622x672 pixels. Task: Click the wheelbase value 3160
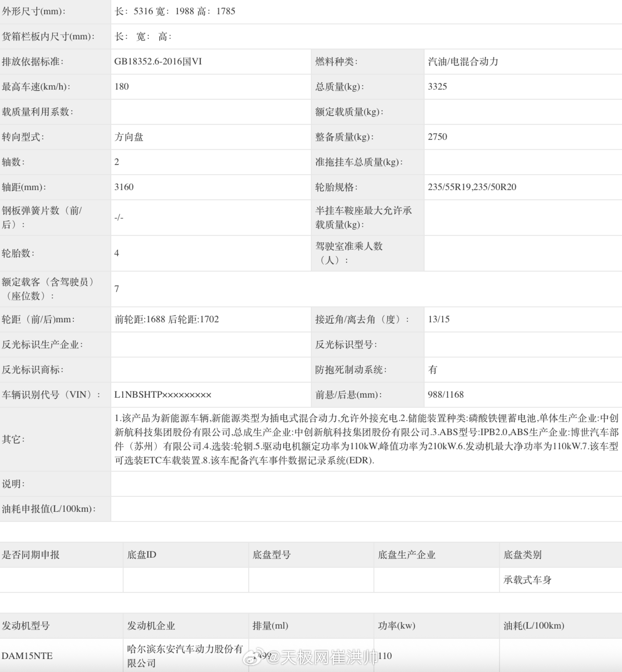point(124,187)
